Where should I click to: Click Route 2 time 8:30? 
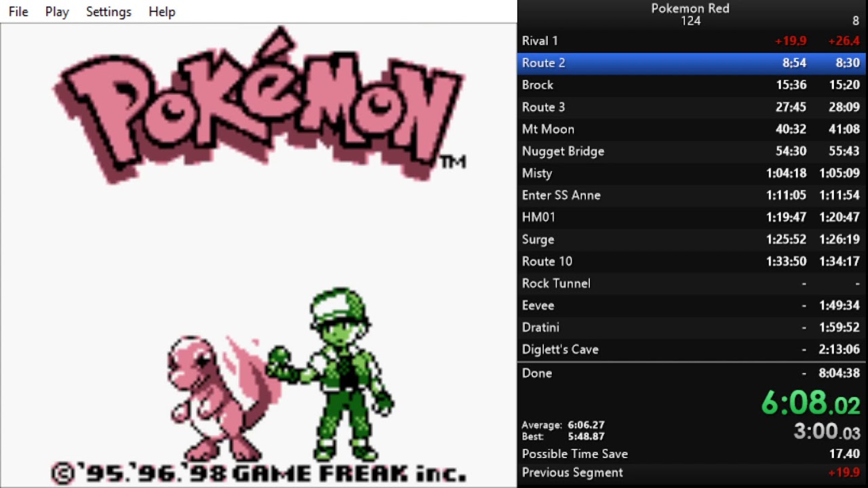848,63
